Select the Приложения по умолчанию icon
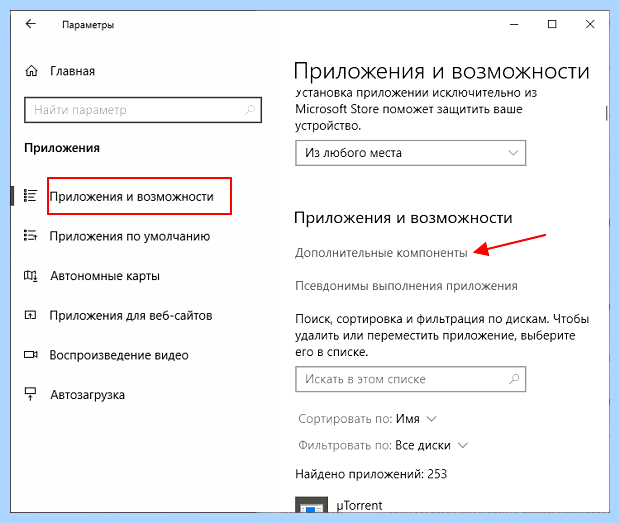 (30, 236)
